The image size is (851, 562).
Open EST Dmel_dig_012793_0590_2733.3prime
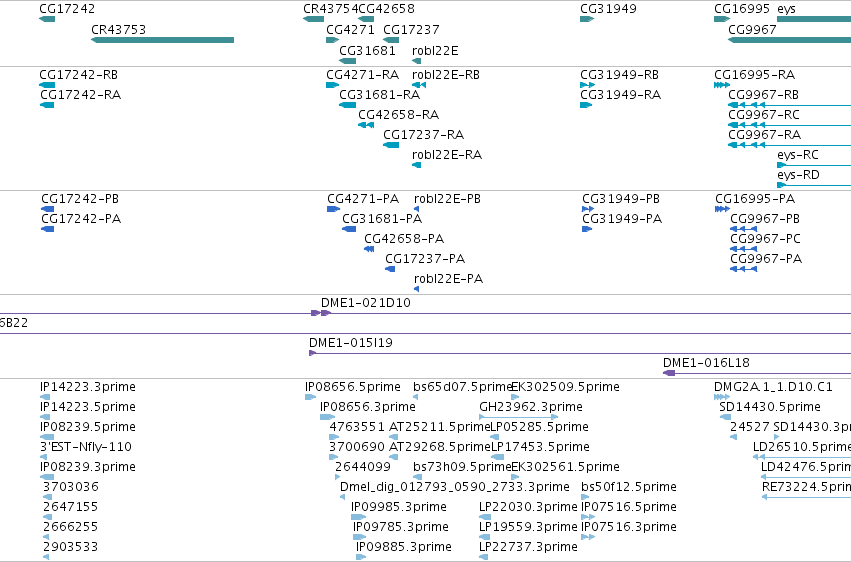pos(455,487)
